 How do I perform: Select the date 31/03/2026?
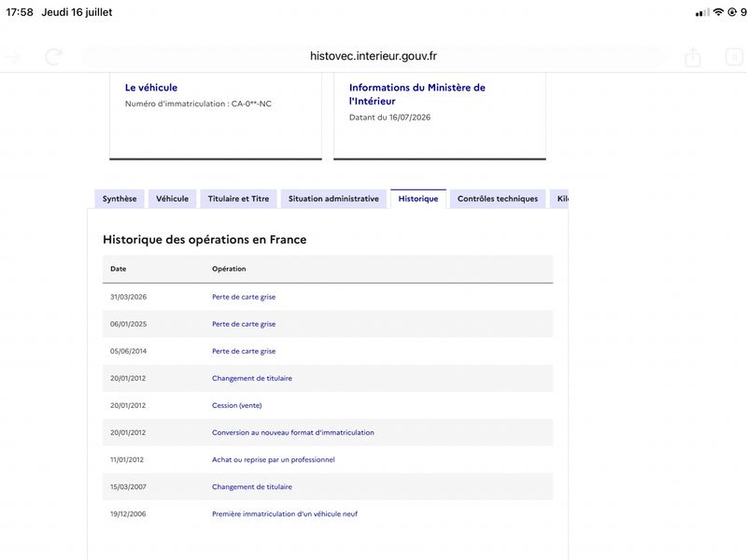[x=128, y=297]
